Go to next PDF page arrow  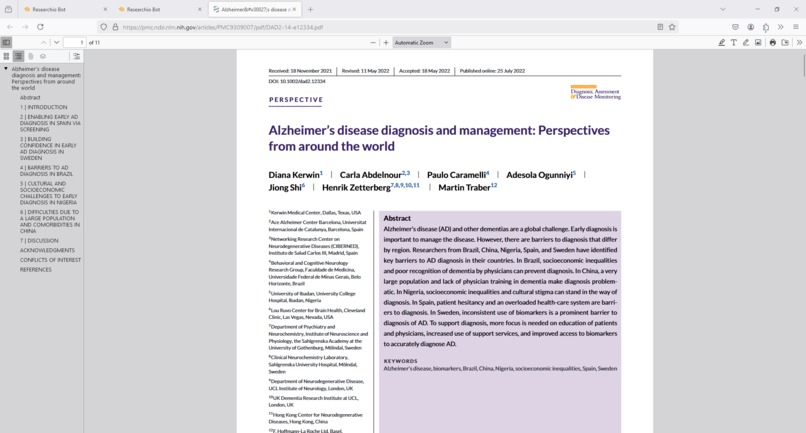click(57, 43)
